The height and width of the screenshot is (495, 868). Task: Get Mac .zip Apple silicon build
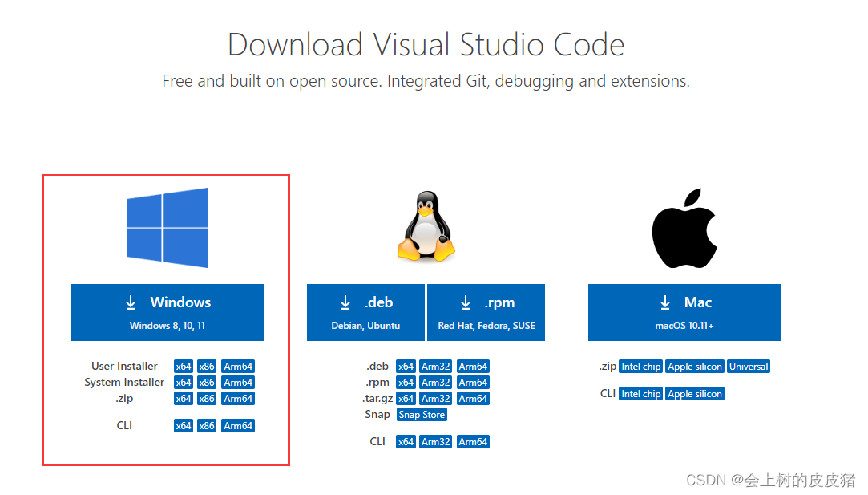tap(696, 367)
